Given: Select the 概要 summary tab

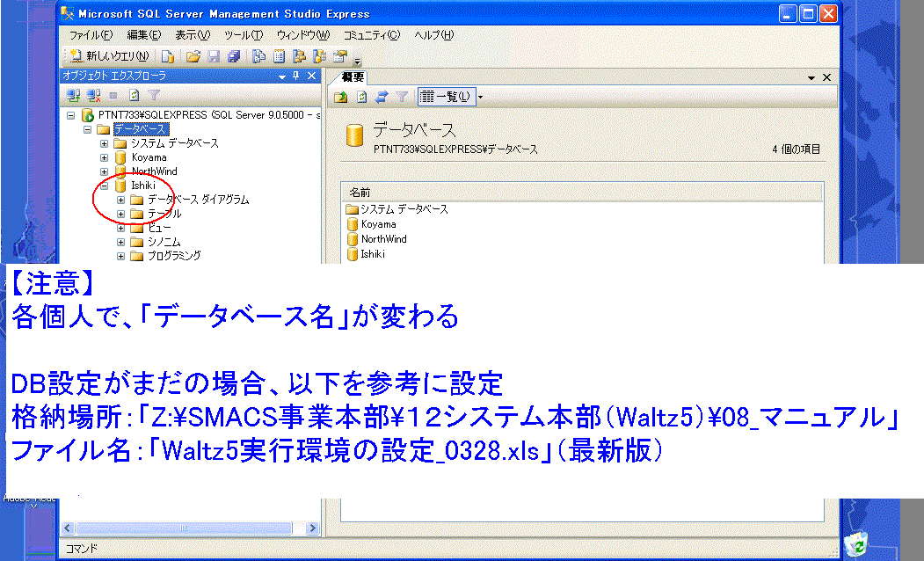Looking at the screenshot, I should coord(353,77).
